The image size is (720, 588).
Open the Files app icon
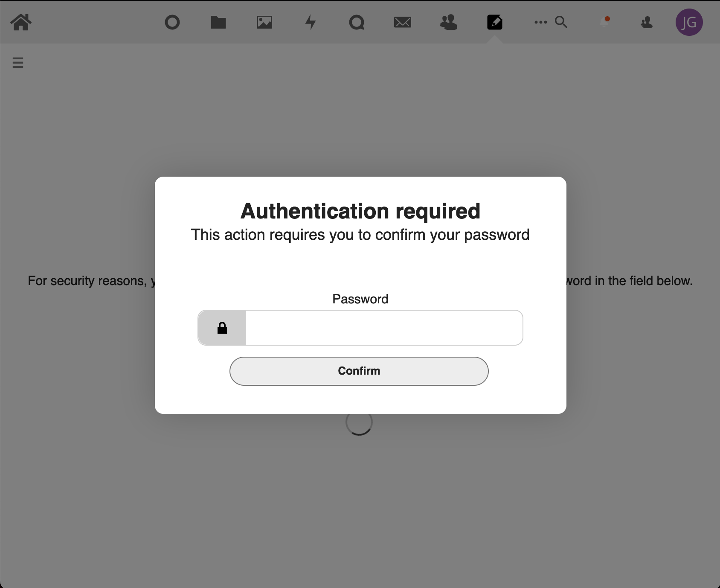pos(218,22)
